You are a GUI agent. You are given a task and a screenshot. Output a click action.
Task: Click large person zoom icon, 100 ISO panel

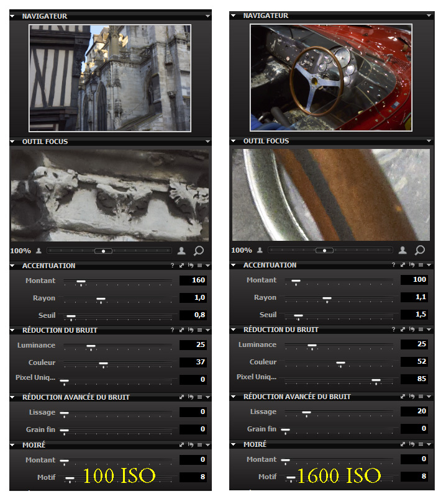[x=181, y=251]
